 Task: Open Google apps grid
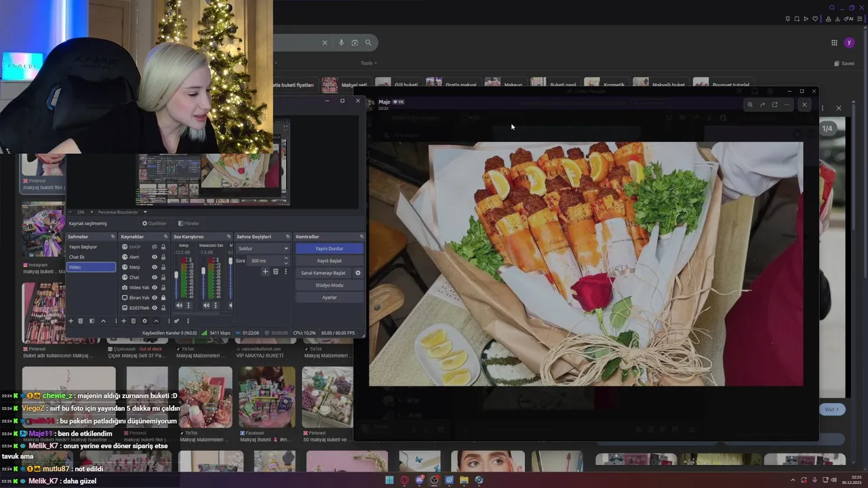tap(834, 43)
